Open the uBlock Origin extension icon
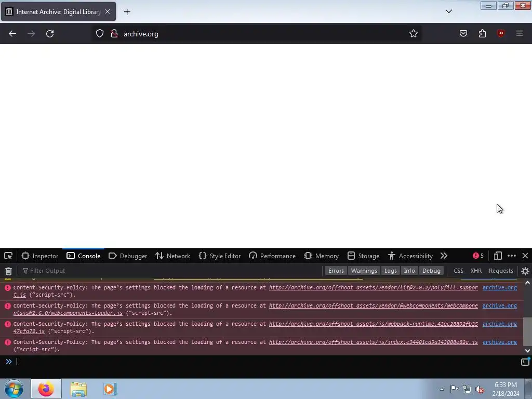This screenshot has width=532, height=399. tap(500, 34)
